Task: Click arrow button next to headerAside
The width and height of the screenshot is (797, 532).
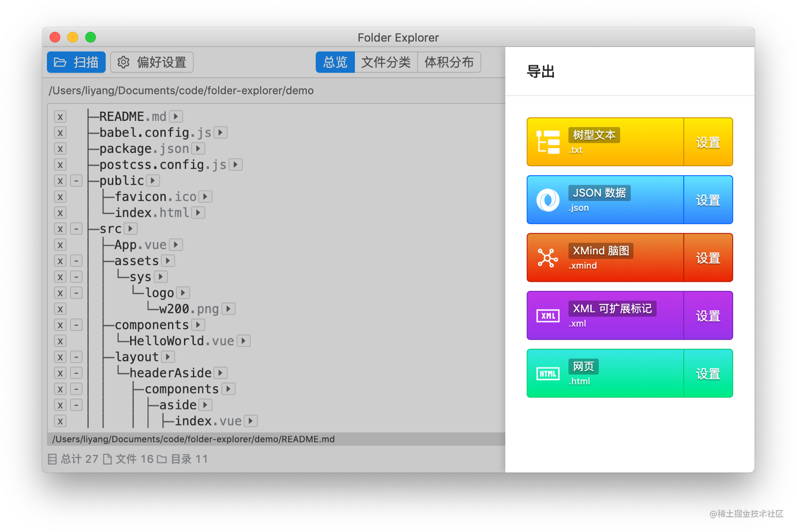Action: click(x=220, y=373)
